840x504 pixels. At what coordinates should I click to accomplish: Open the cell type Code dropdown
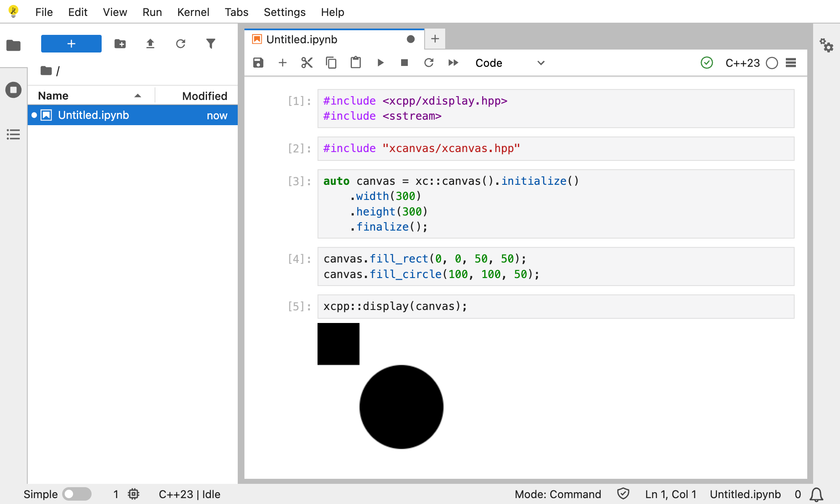click(x=509, y=63)
